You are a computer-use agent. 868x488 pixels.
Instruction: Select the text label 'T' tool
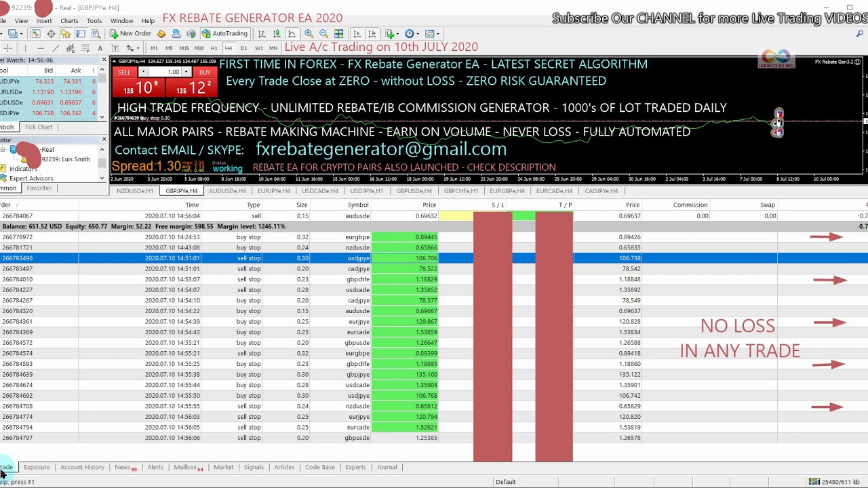[115, 48]
